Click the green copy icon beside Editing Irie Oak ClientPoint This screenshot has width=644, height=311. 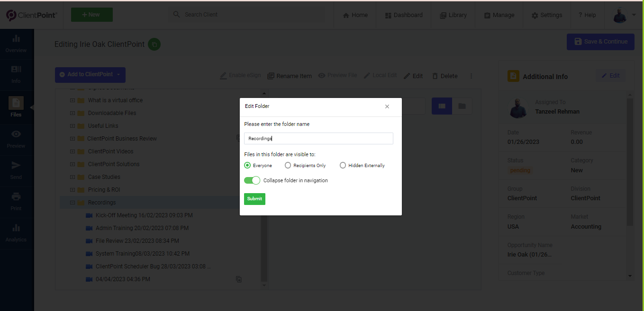tap(154, 44)
